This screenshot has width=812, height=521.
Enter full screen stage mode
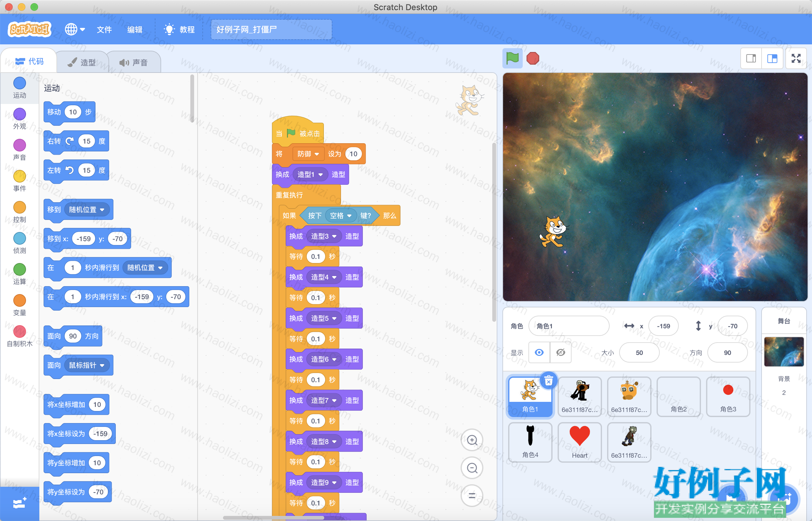[x=796, y=59]
